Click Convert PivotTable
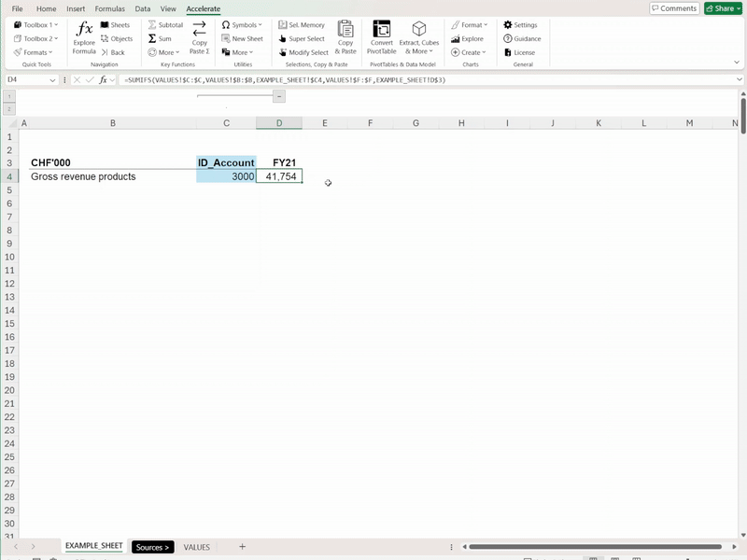This screenshot has width=747, height=560. click(381, 37)
